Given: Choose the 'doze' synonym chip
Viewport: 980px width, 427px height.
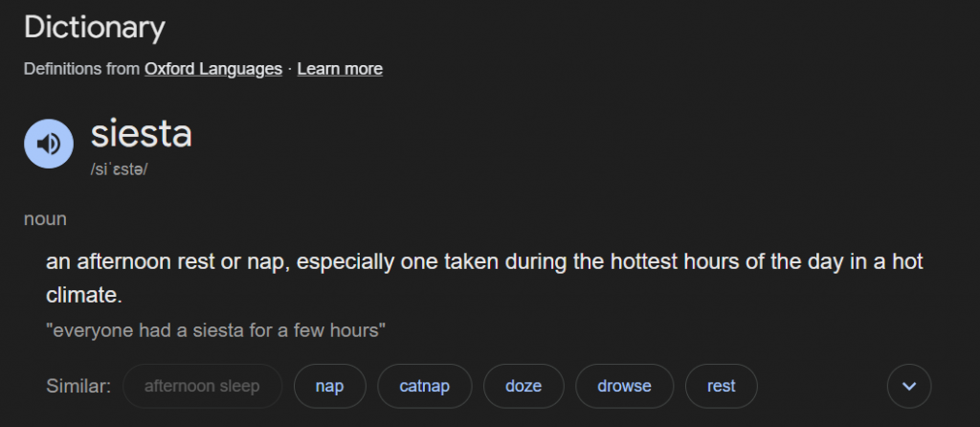Looking at the screenshot, I should click(523, 387).
